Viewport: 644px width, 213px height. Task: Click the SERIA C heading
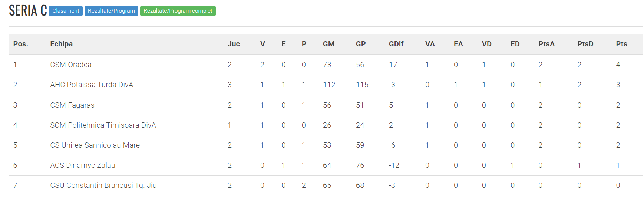[28, 11]
